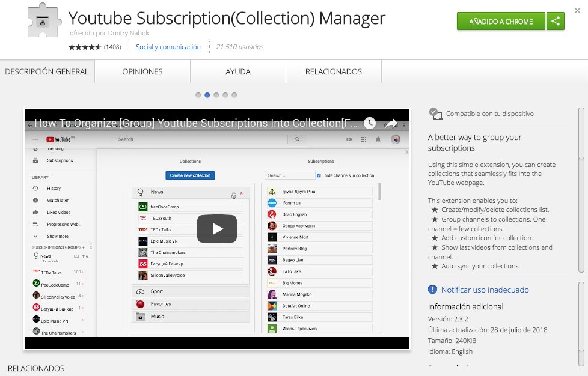Click the share icon button next to Añadido a Chrome
Viewport: 588px width, 376px height.
click(556, 22)
